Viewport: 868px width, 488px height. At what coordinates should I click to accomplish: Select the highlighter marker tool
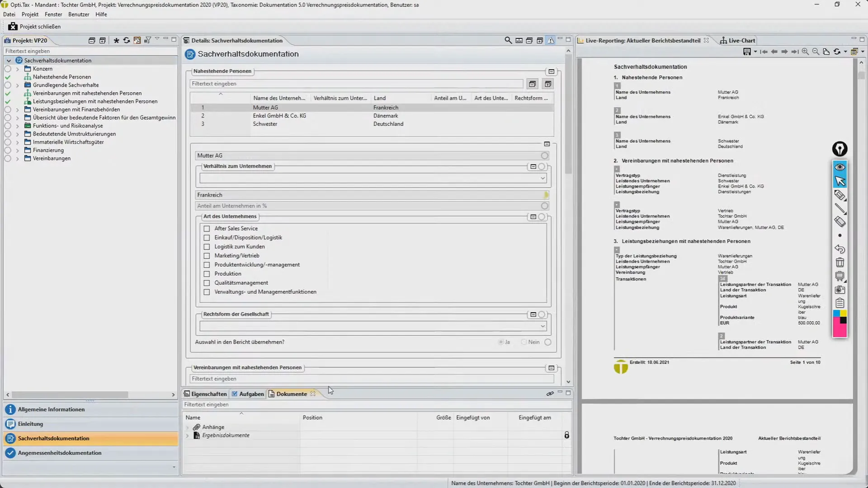coord(840,195)
